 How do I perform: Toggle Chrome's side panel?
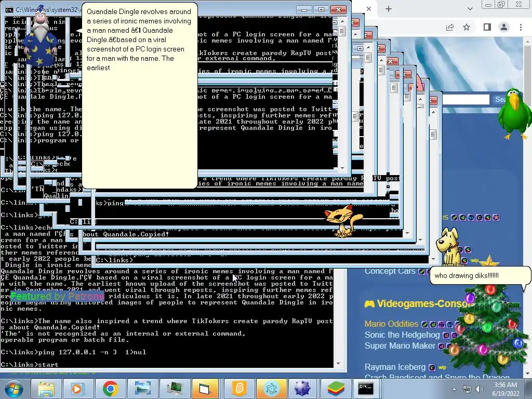pyautogui.click(x=487, y=27)
